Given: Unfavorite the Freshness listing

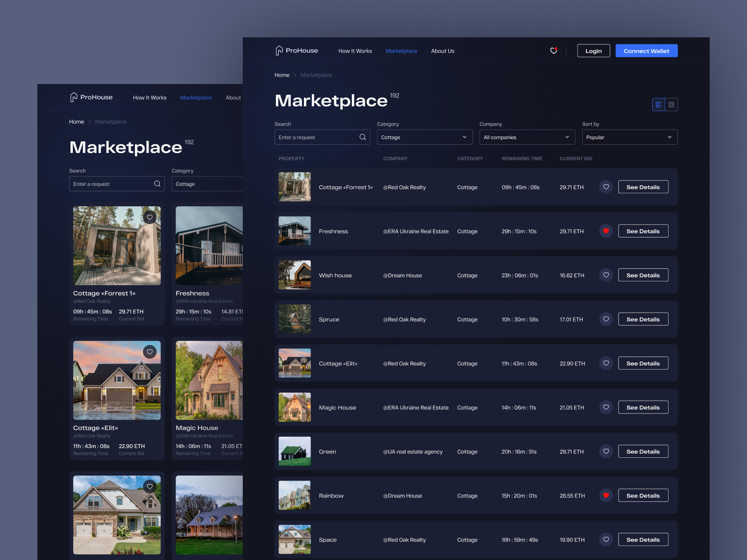Looking at the screenshot, I should coord(606,231).
